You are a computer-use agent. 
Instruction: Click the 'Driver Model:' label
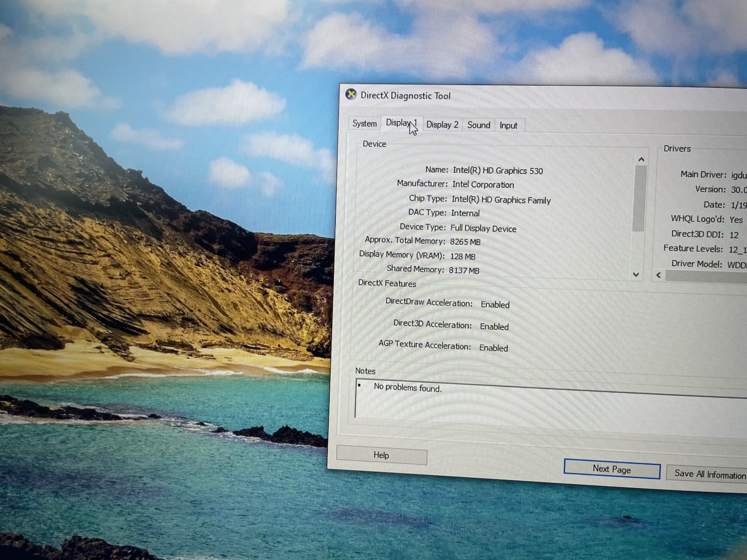click(x=697, y=264)
